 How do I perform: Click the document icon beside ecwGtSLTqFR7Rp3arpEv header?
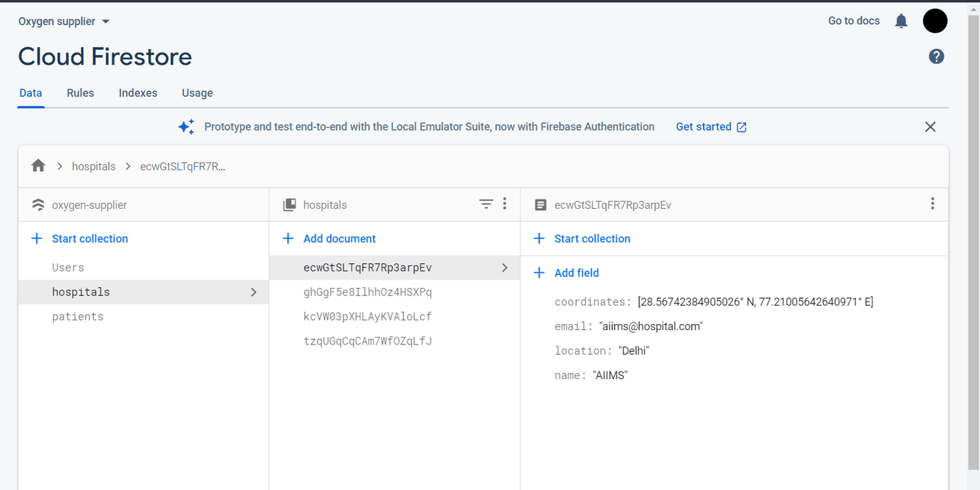pos(540,205)
